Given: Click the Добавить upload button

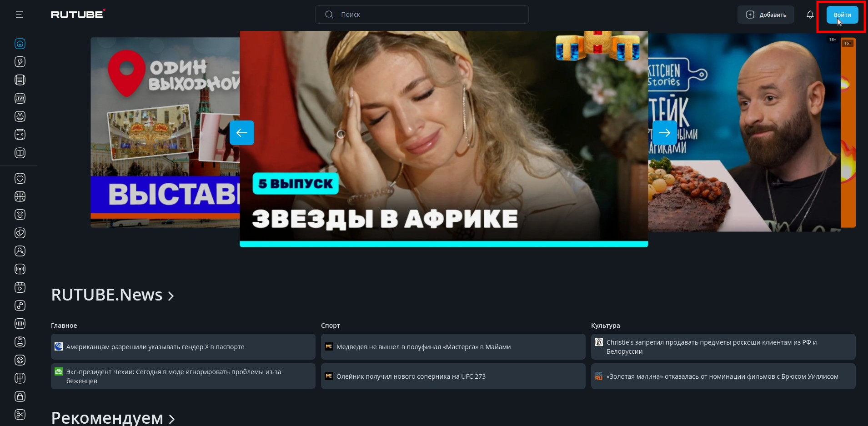Looking at the screenshot, I should (766, 15).
